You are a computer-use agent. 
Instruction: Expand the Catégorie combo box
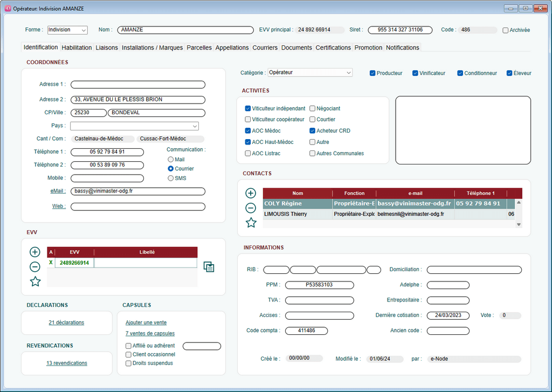tap(309, 72)
